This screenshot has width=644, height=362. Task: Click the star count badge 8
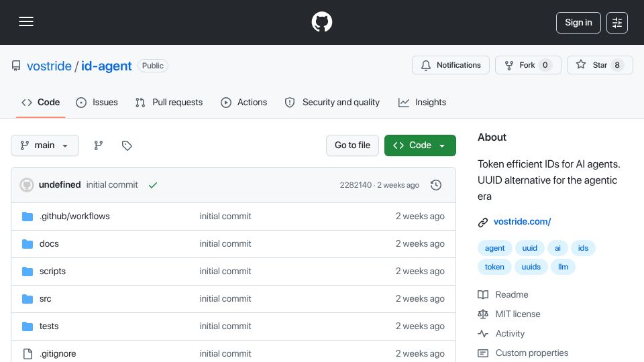click(617, 65)
